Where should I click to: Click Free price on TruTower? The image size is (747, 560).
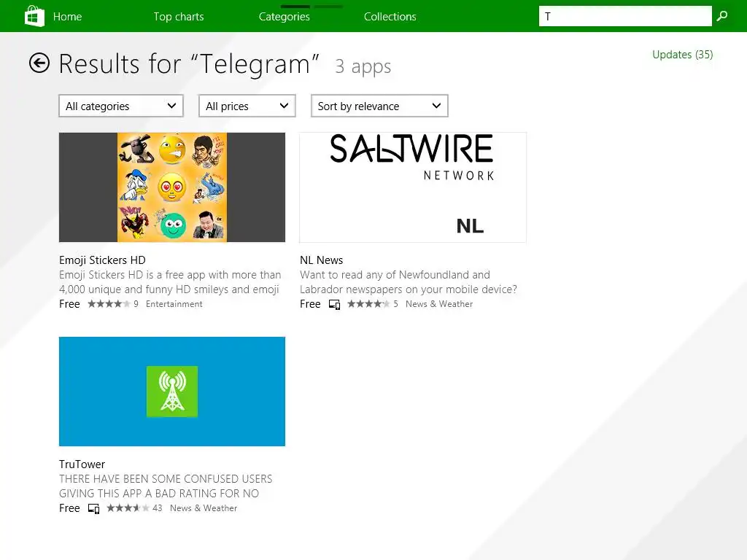69,508
